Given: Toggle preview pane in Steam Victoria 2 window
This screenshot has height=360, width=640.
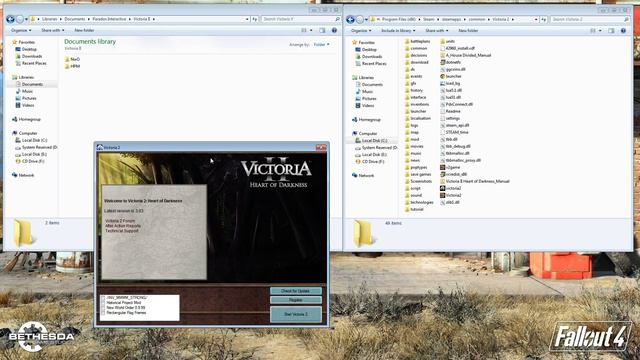Looking at the screenshot, I should point(611,31).
